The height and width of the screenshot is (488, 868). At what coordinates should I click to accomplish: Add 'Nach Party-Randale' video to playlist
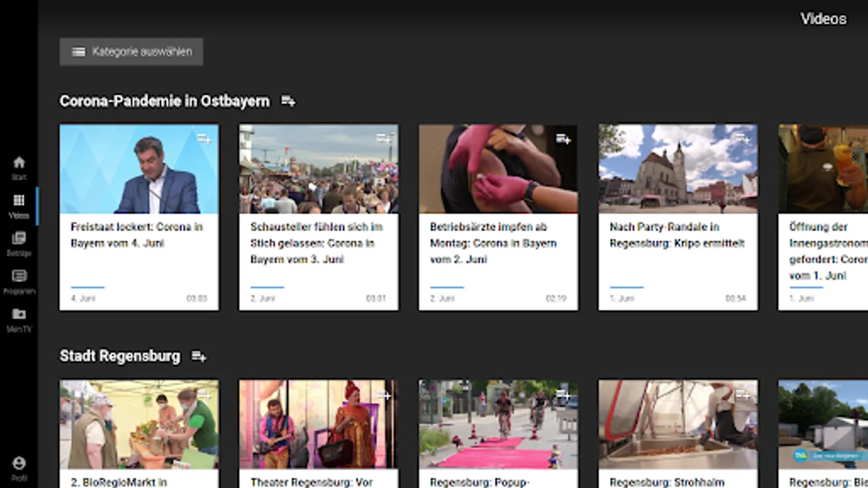click(x=743, y=139)
